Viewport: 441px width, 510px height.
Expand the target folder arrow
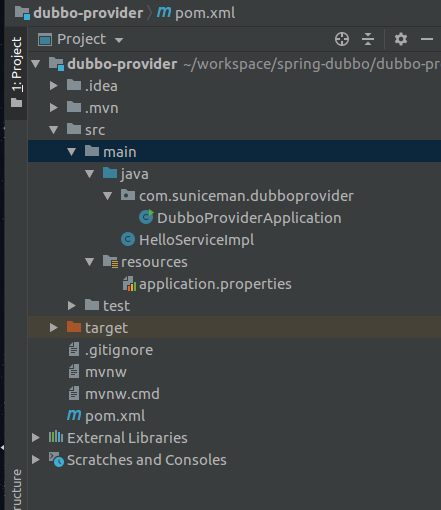click(x=53, y=328)
